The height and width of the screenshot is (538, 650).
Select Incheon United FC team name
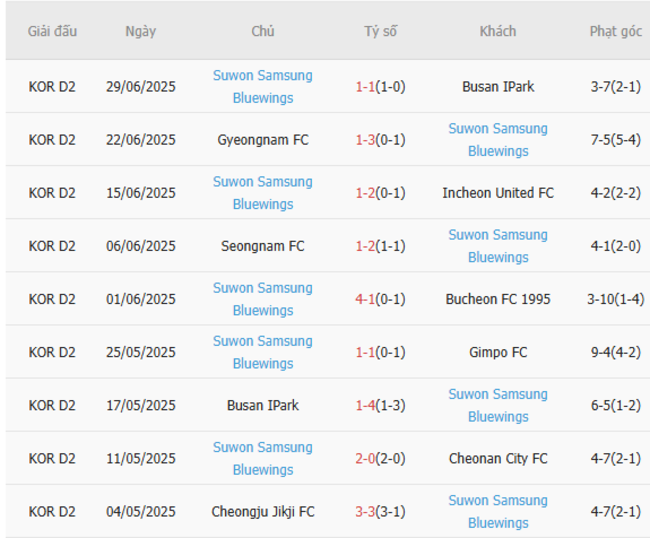click(497, 193)
